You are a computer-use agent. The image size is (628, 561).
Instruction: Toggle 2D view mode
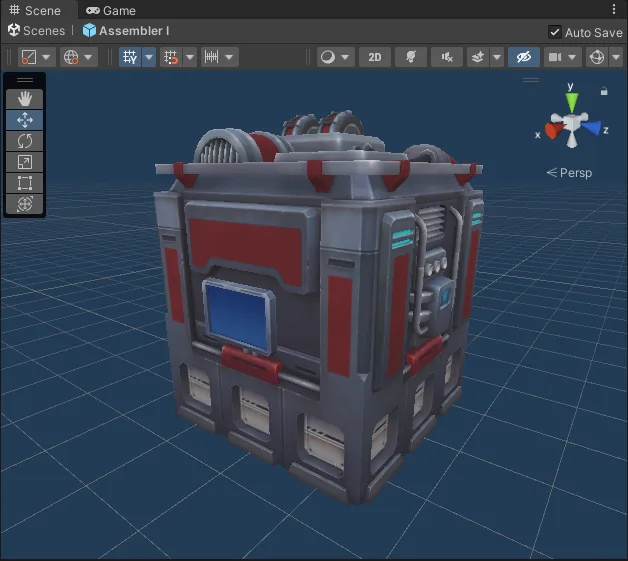coord(374,57)
